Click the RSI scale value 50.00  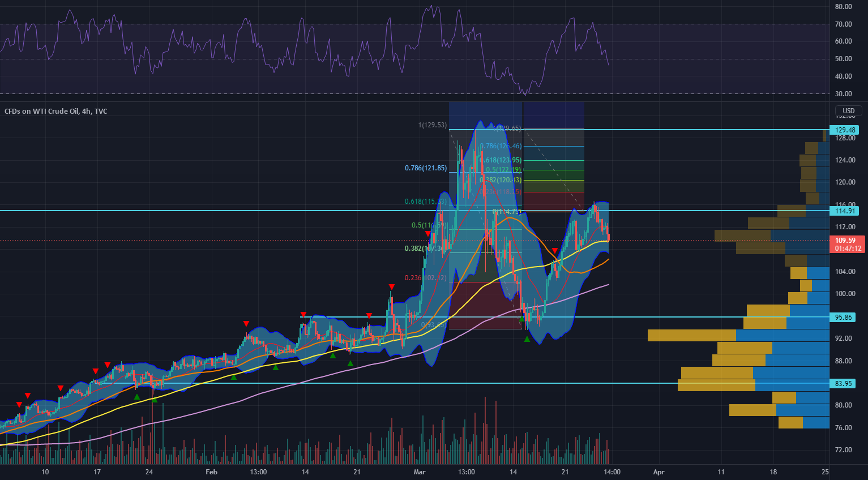click(x=844, y=59)
